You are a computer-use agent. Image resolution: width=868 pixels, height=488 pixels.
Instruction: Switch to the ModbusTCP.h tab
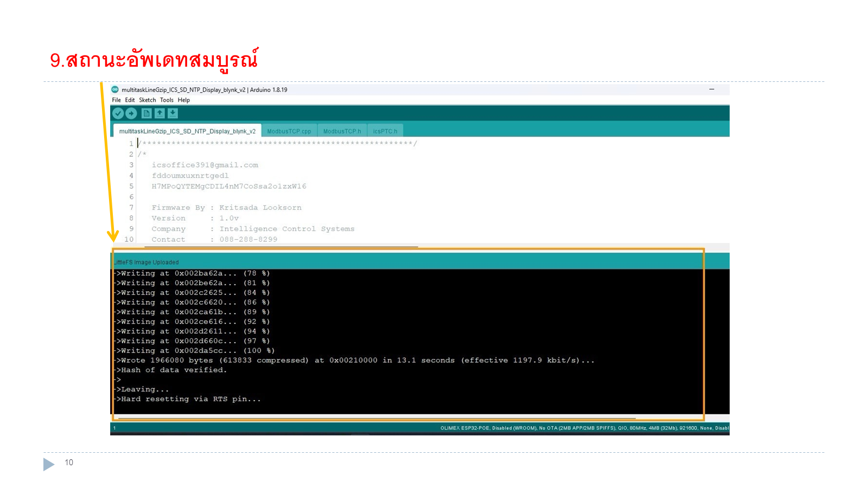coord(342,131)
